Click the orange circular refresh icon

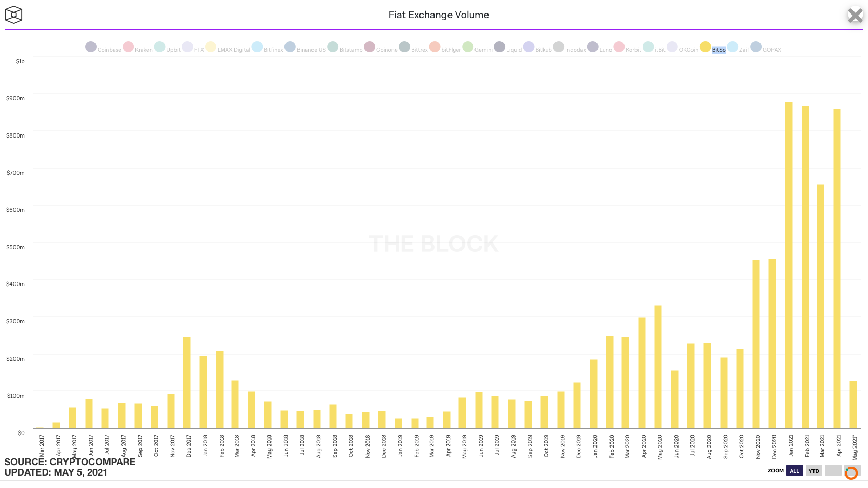pyautogui.click(x=851, y=473)
